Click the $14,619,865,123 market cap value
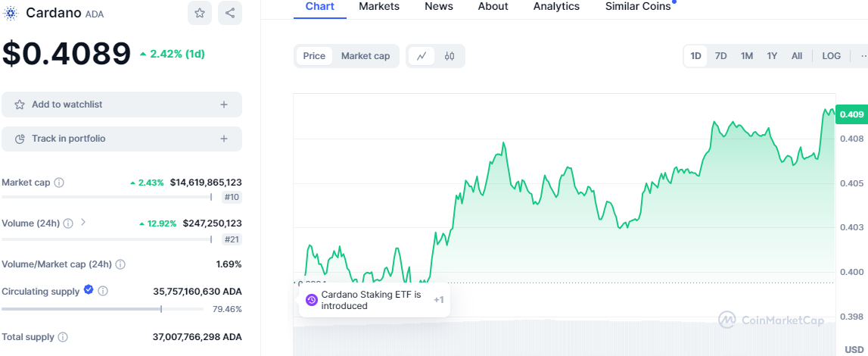This screenshot has width=868, height=356. (206, 182)
